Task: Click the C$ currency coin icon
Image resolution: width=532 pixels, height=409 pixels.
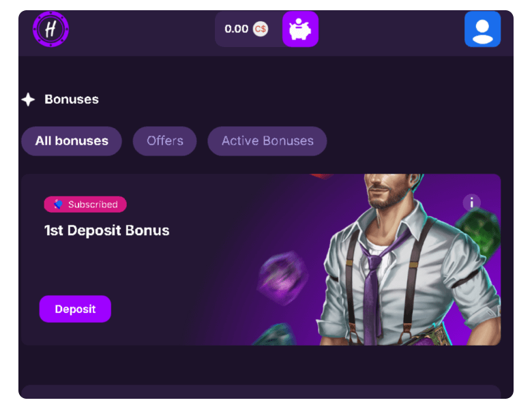Action: [261, 29]
